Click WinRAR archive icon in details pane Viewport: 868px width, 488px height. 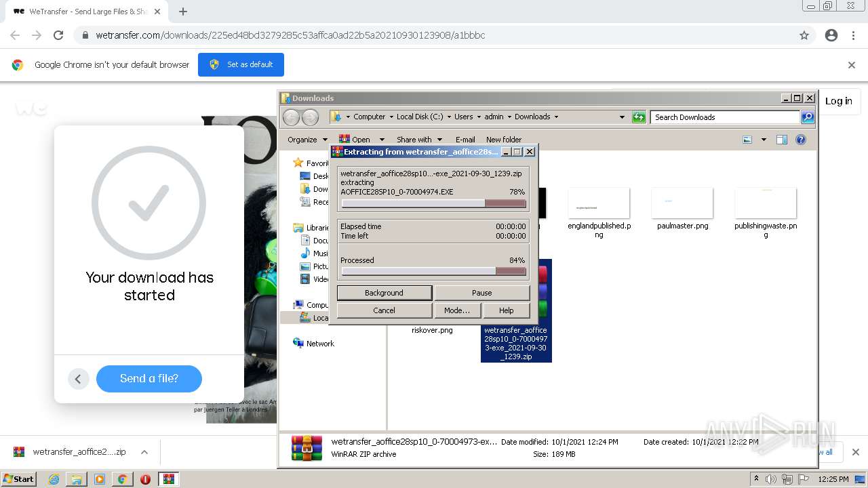(307, 448)
